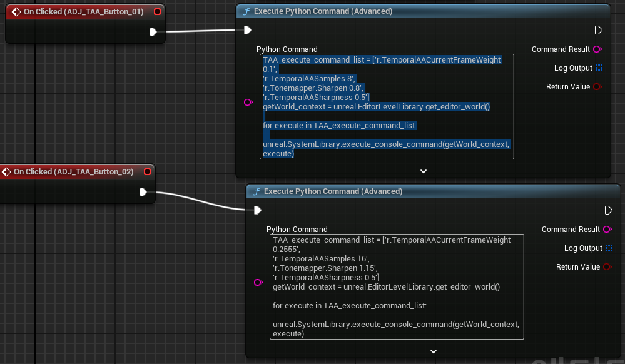This screenshot has height=364, width=625.
Task: Select upper Execute Python Command (Advanced) title
Action: 323,11
